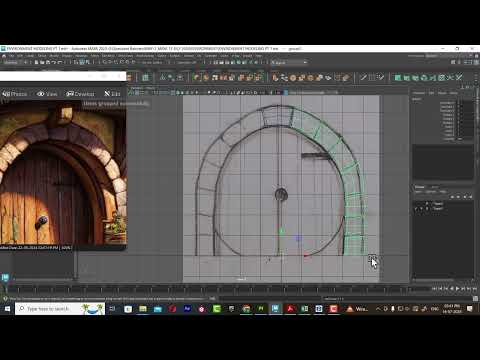Viewport: 480px width, 360px height.
Task: Select the knife-shaped Multi-Cut shelf icon
Action: [363, 78]
